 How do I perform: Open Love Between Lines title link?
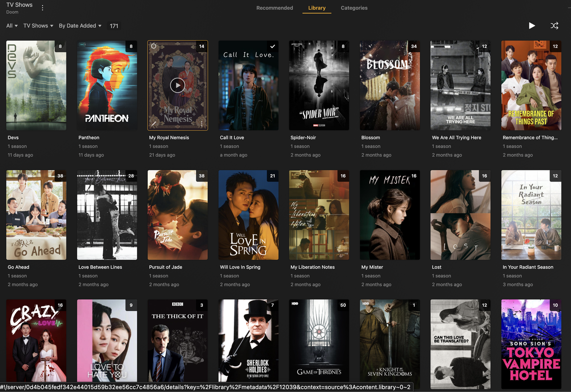point(100,267)
